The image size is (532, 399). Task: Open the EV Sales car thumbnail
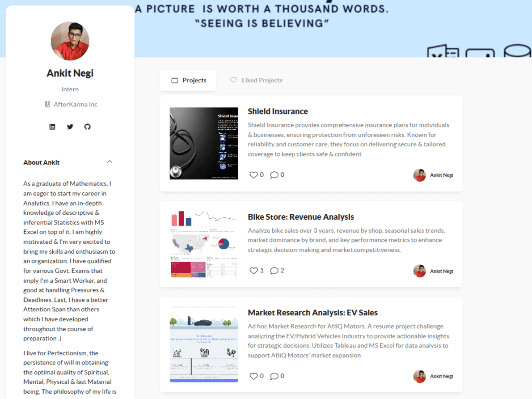tap(204, 344)
